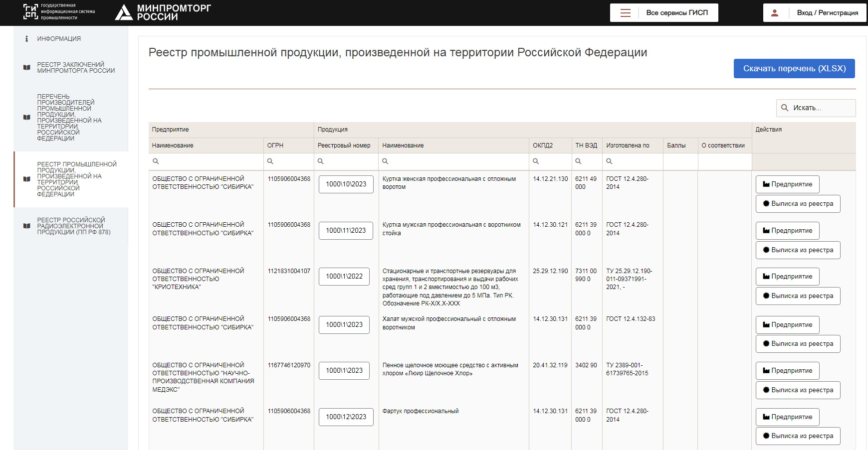Select ОКПД2 code 20.41.32.119
The height and width of the screenshot is (450, 868).
(x=550, y=365)
